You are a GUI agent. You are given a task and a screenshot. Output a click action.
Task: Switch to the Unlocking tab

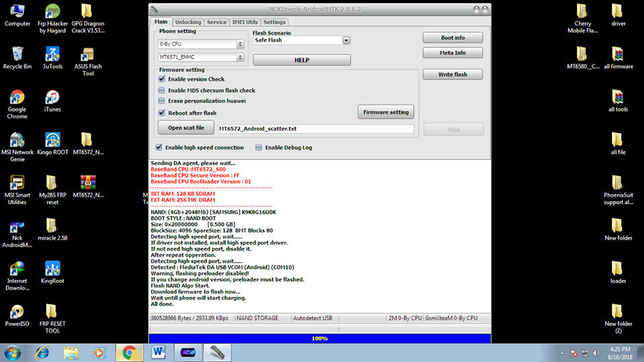tap(188, 22)
